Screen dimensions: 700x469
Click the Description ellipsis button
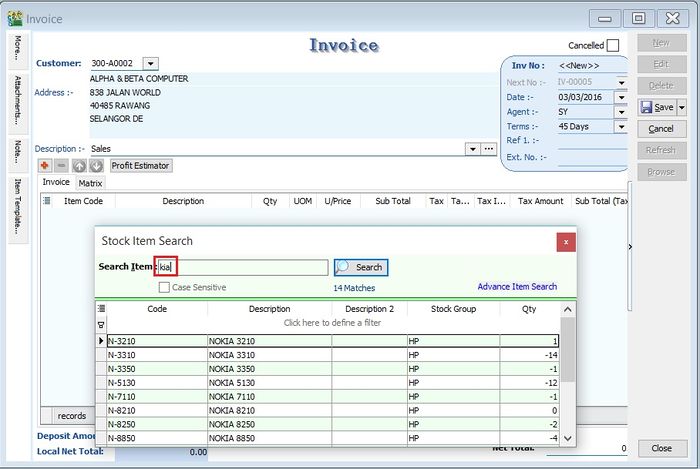(x=489, y=149)
